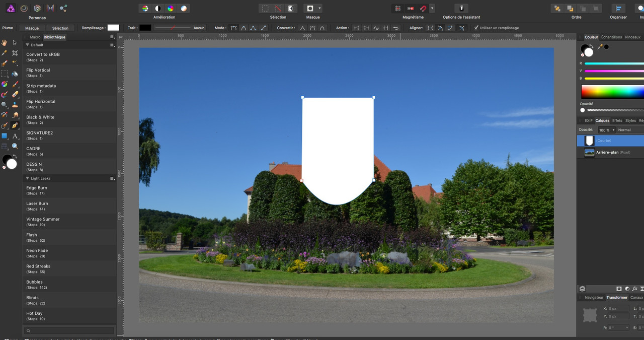Viewport: 644px width, 340px height.
Task: Select the Clone Stamp tool
Action: tap(15, 105)
